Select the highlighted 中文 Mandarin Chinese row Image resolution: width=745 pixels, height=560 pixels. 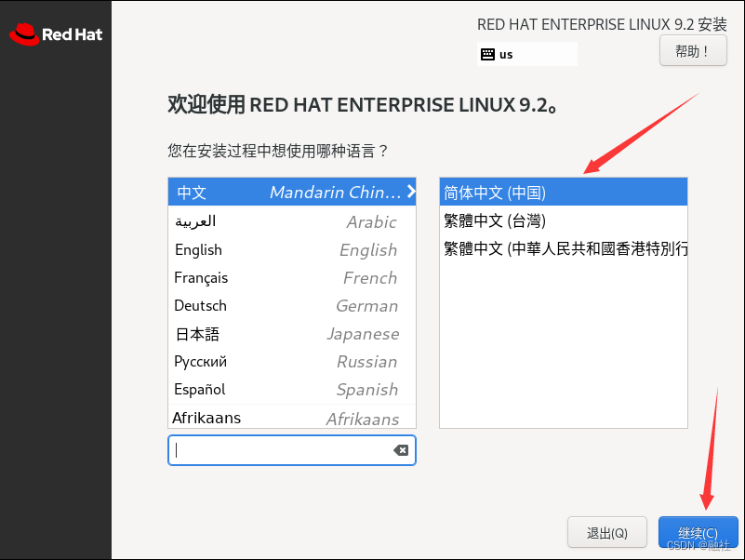[279, 193]
